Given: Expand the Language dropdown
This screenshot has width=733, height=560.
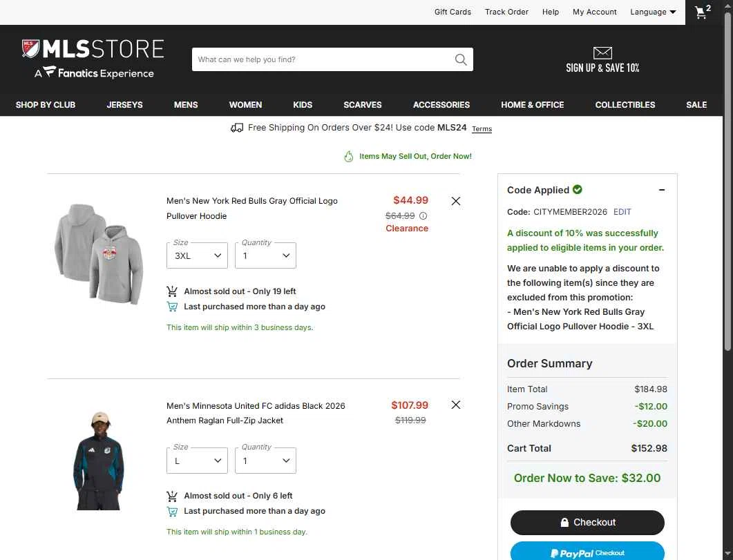Looking at the screenshot, I should point(653,12).
